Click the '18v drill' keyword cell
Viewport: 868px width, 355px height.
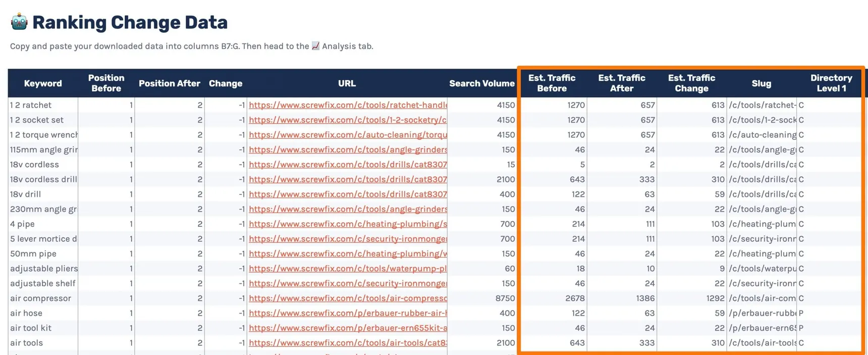43,194
